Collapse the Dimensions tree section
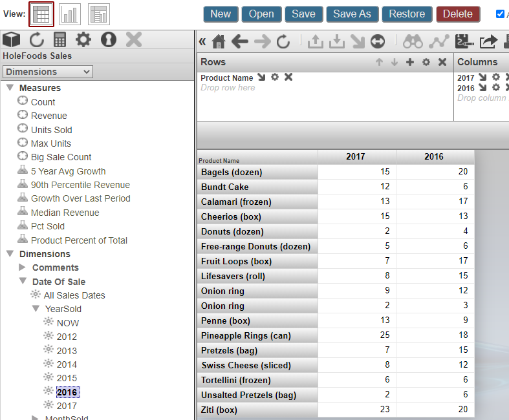Image resolution: width=509 pixels, height=420 pixels. (10, 254)
